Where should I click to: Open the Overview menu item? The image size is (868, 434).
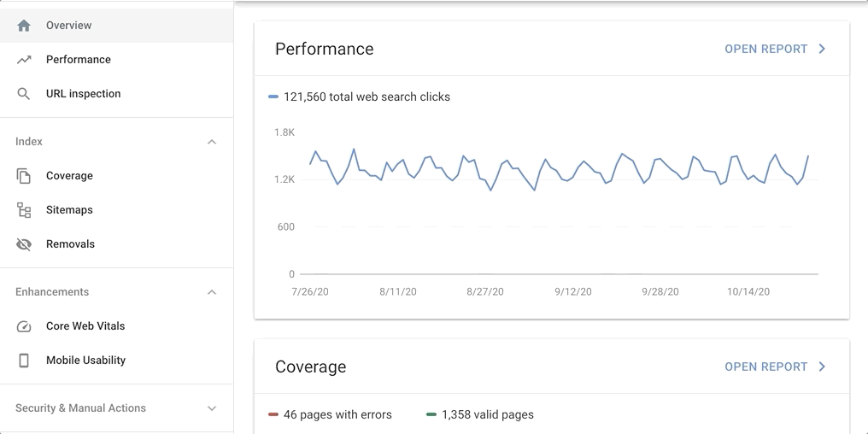[116, 26]
